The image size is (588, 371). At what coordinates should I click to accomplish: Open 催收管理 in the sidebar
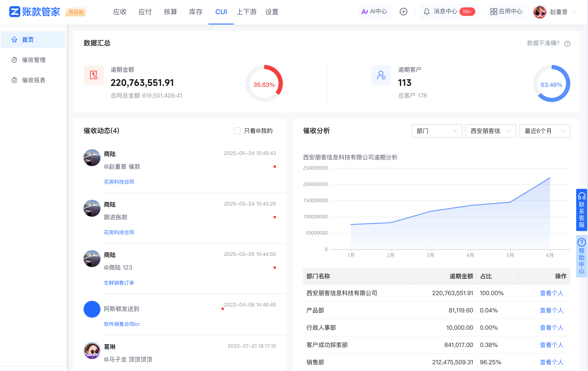(33, 60)
